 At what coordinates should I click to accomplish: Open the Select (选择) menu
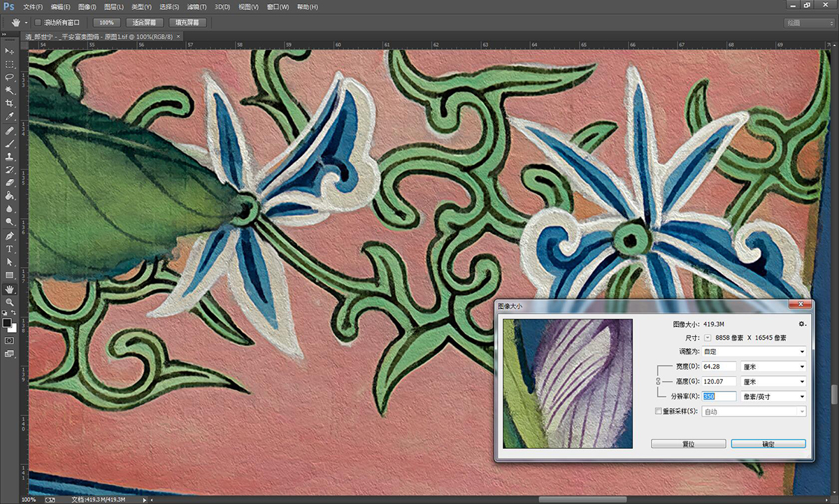click(170, 6)
